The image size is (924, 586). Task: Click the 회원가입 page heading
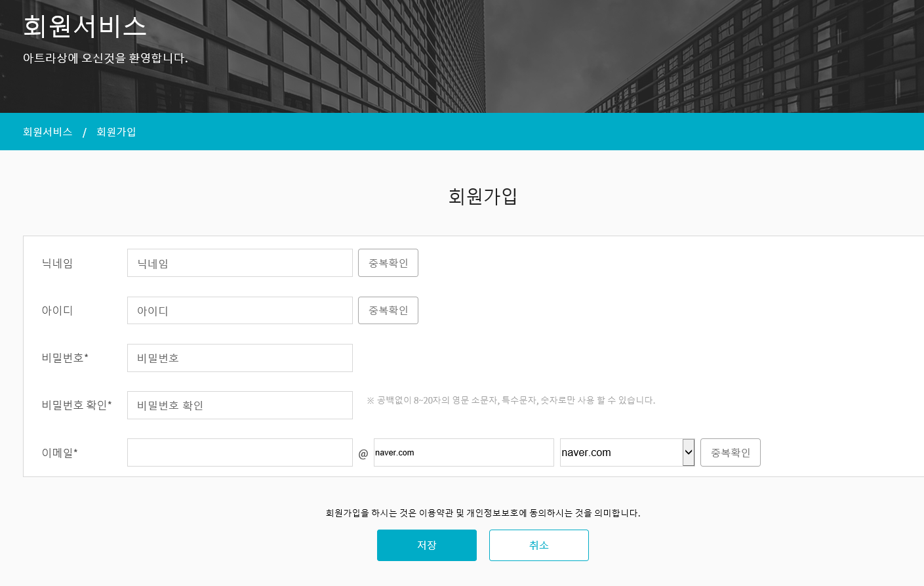coord(483,196)
